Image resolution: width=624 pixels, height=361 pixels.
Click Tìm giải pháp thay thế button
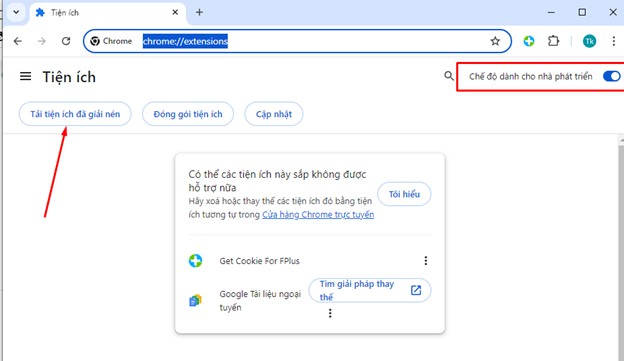click(370, 290)
